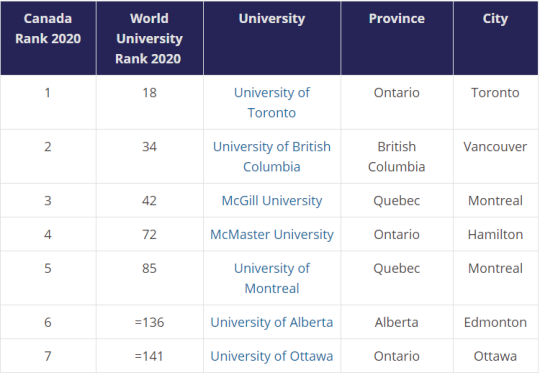Visit the University of Montreal link
540x373 pixels.
272,278
